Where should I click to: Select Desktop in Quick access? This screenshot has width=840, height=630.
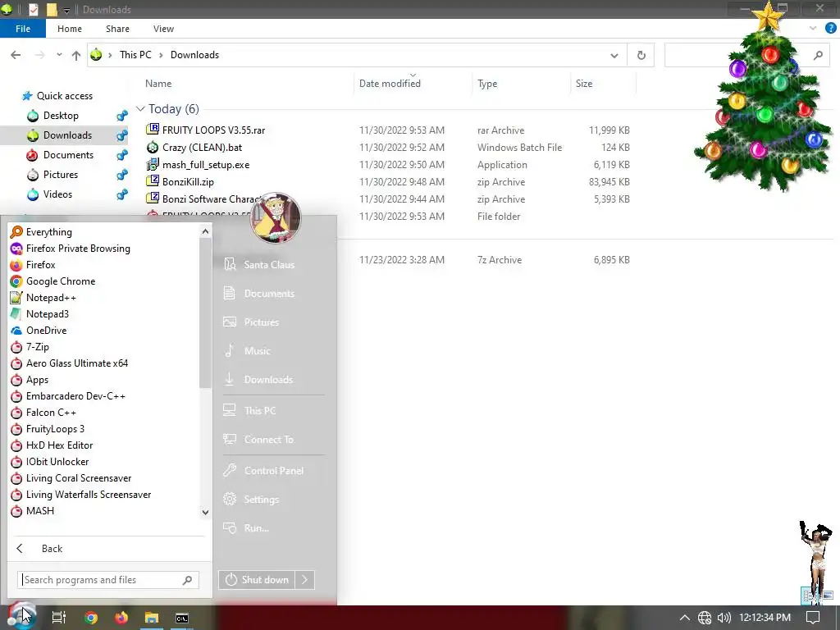61,116
